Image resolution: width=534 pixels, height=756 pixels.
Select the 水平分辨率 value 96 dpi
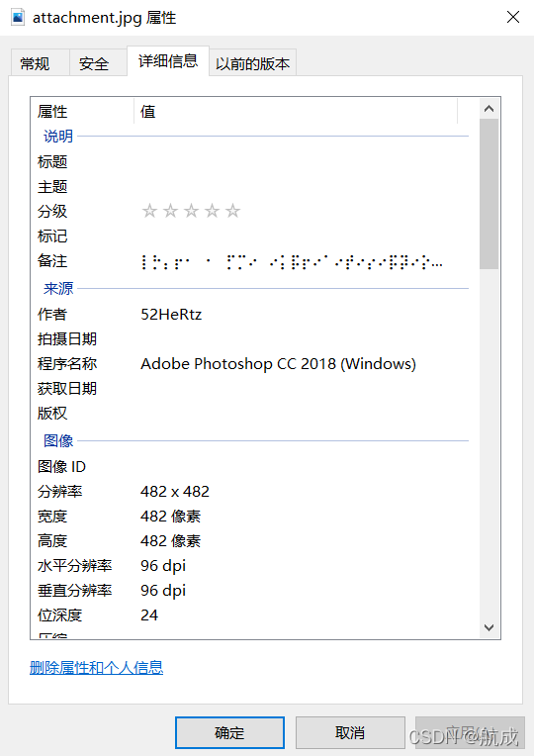pos(163,566)
